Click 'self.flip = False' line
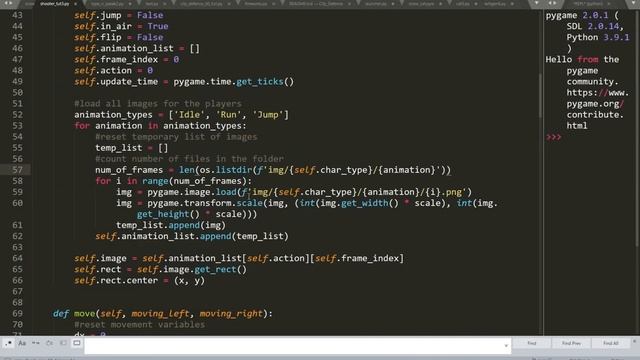The width and height of the screenshot is (640, 360). click(x=119, y=37)
